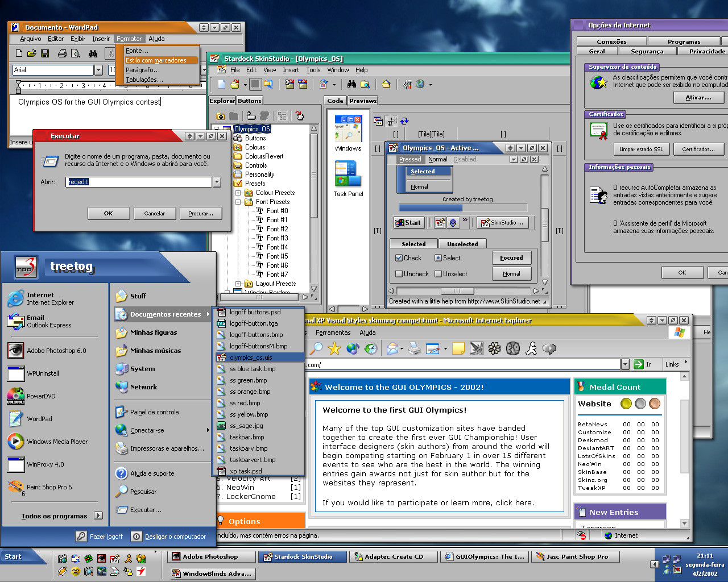The image size is (728, 582).
Task: Click the house icon in SkinStudio toolbar
Action: (x=386, y=84)
